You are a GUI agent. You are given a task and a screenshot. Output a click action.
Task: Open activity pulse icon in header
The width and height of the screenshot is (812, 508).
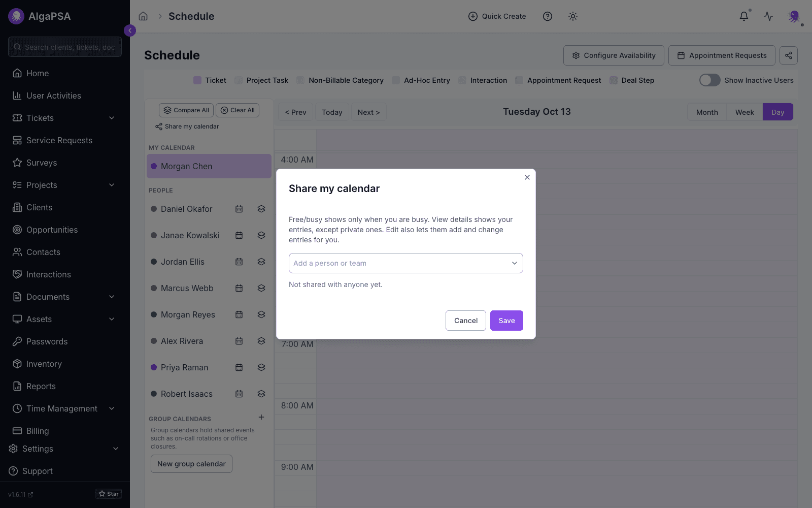pos(768,16)
